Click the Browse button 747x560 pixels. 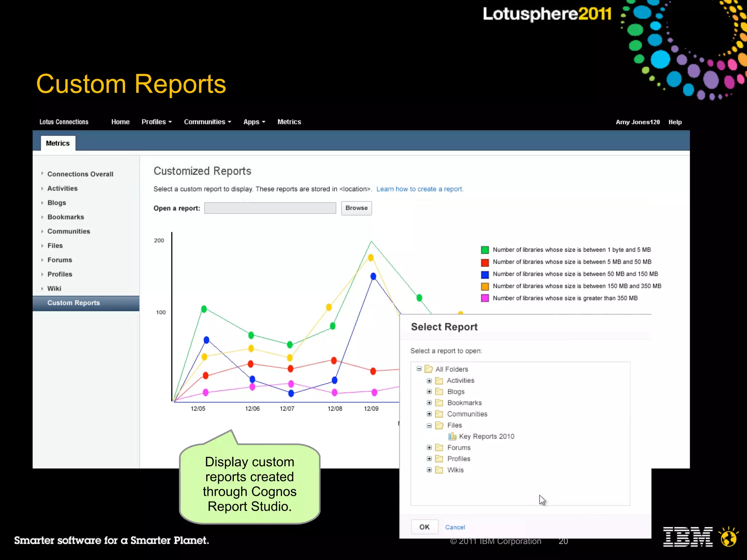[x=356, y=208]
